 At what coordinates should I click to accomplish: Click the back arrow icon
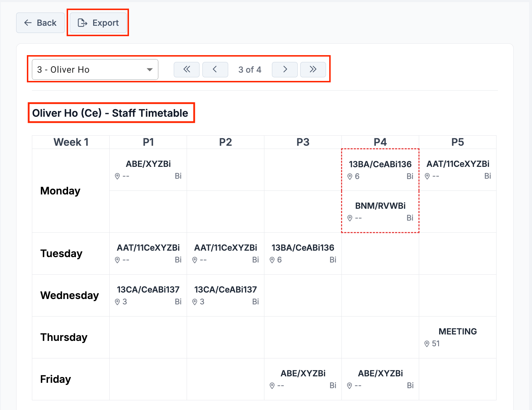[28, 23]
